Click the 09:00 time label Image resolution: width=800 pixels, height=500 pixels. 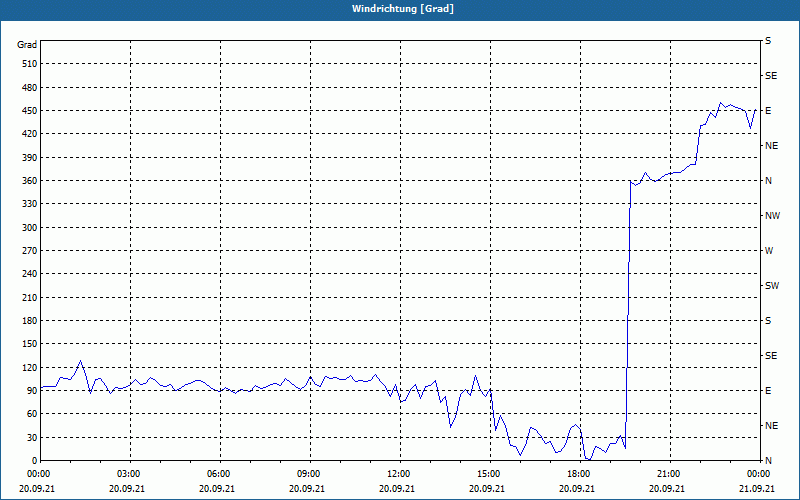307,473
